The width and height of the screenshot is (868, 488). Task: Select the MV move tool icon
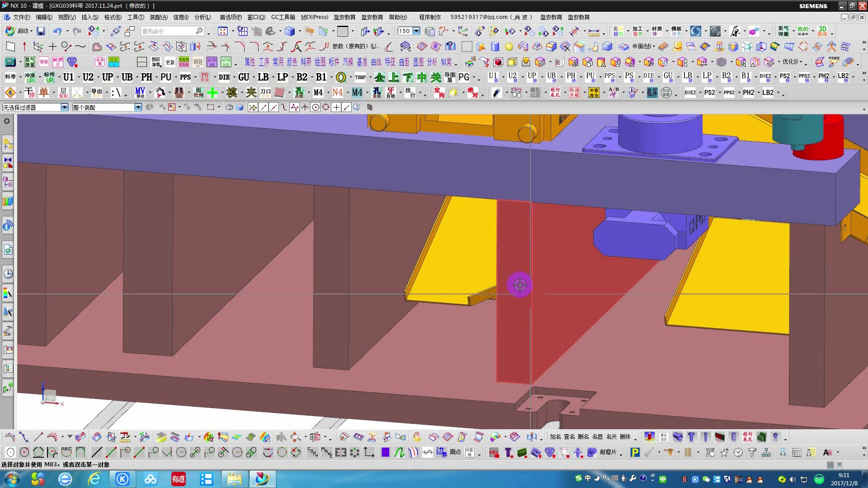click(x=140, y=93)
